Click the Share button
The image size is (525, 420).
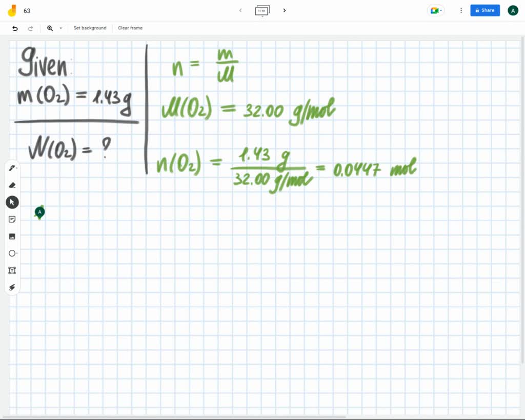[484, 10]
